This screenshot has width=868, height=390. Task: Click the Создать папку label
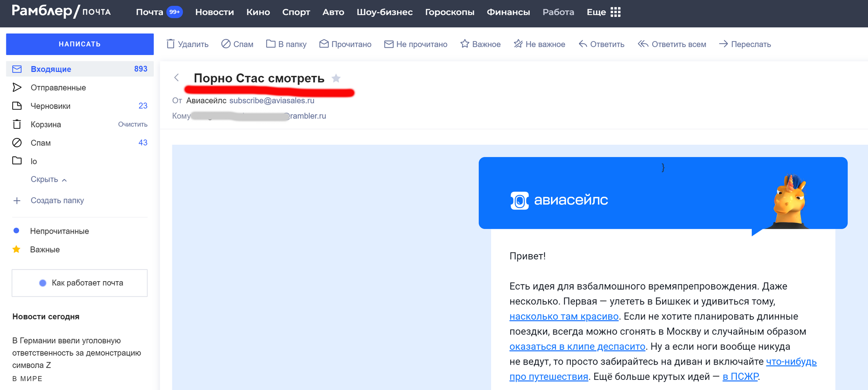coord(57,200)
